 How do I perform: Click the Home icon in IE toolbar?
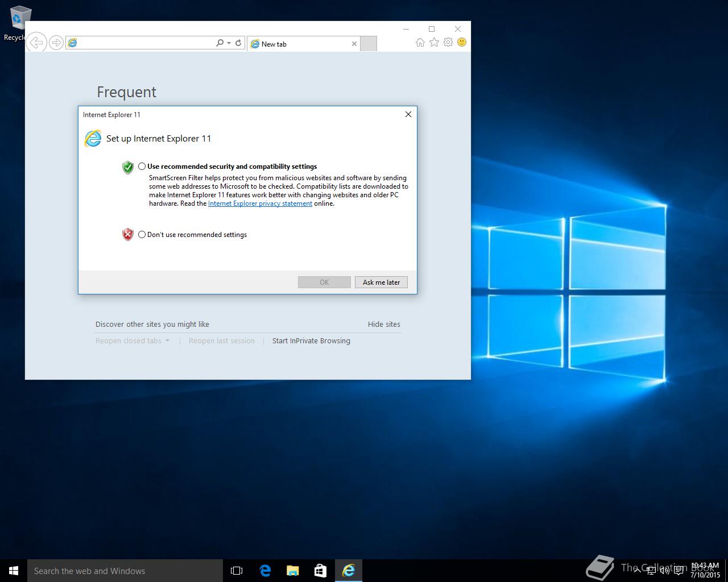coord(420,42)
